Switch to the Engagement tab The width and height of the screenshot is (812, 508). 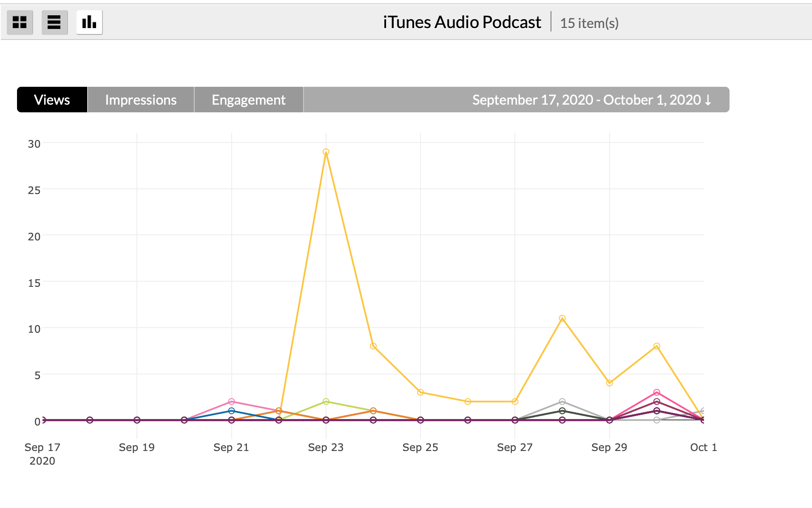[249, 100]
